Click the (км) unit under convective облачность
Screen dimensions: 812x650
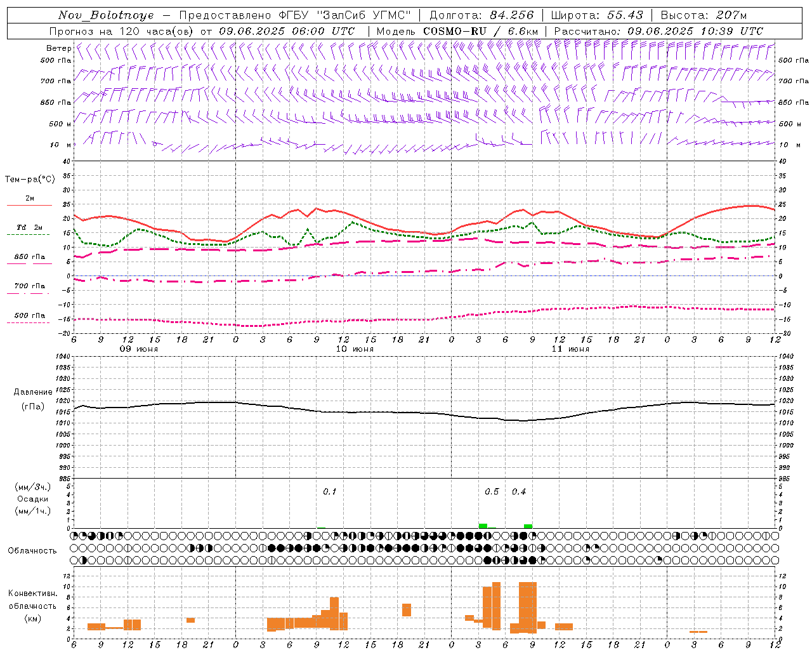32,618
